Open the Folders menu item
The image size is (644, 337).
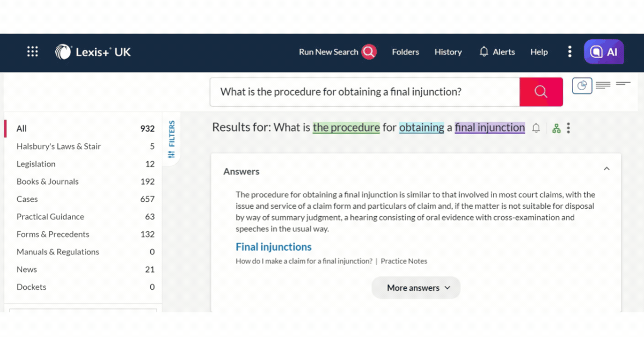405,52
